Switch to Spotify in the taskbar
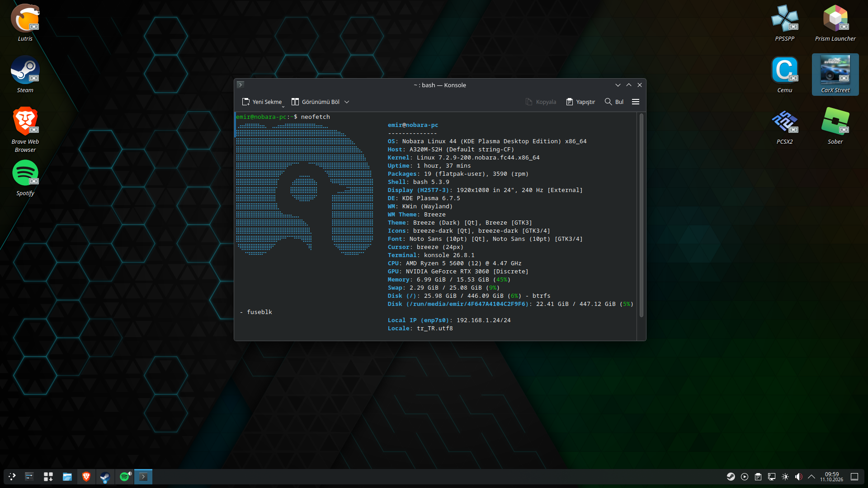 (124, 477)
